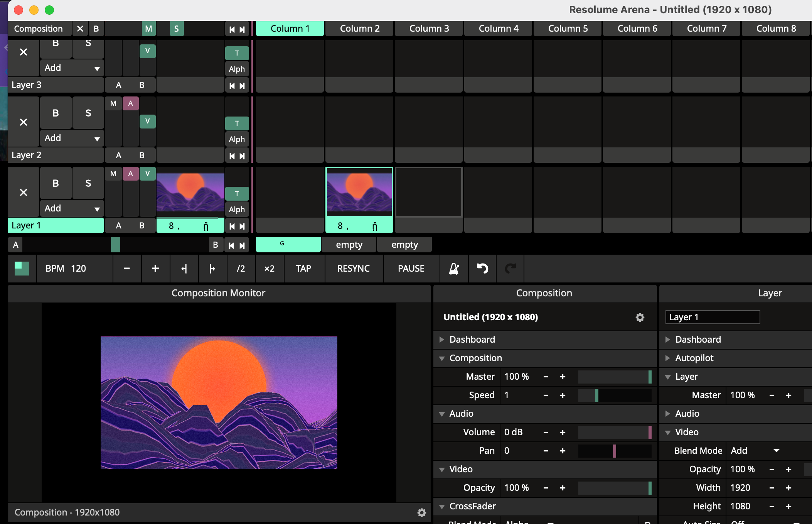The width and height of the screenshot is (812, 524).
Task: Click nudge BPM forward icon
Action: 212,269
